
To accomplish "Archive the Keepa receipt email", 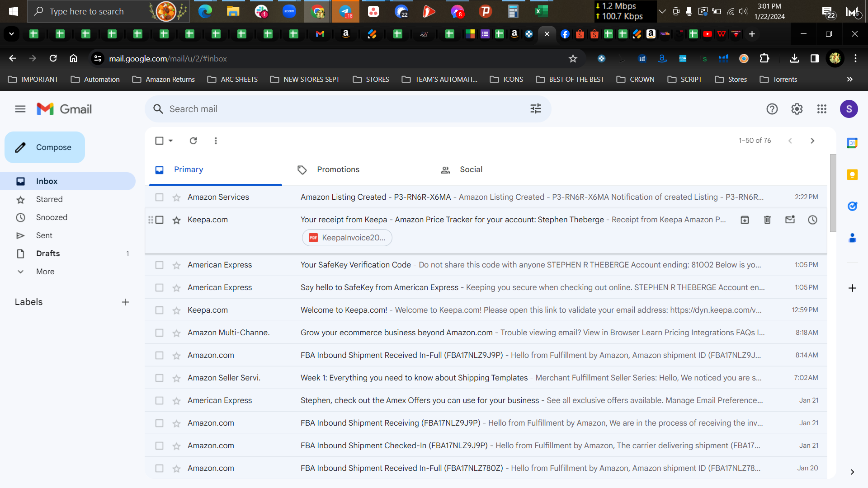I will pyautogui.click(x=745, y=220).
